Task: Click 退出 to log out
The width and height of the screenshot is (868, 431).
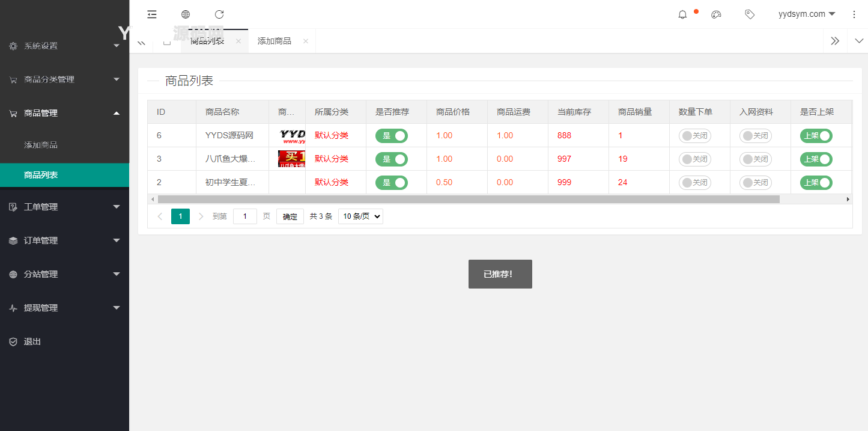Action: 32,341
